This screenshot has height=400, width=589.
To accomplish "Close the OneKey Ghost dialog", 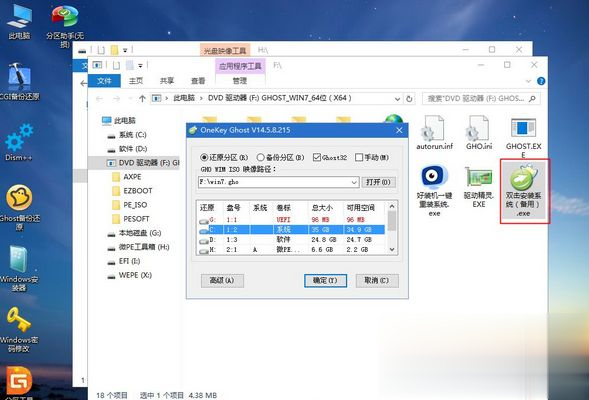I will (x=399, y=130).
